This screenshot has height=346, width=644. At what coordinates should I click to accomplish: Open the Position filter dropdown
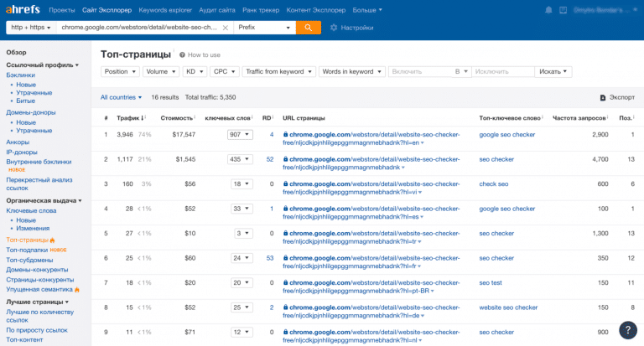click(x=120, y=71)
